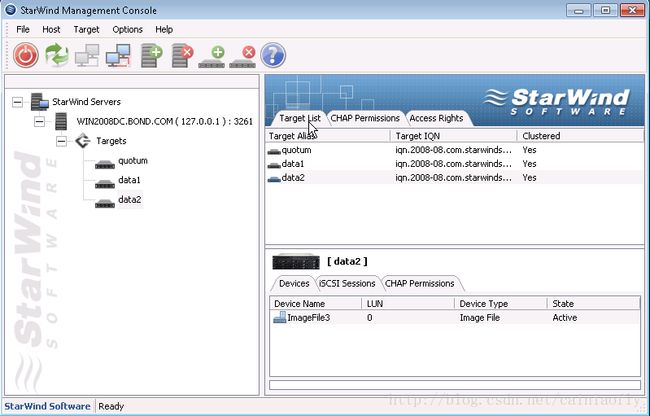Click the green Refresh arrows icon
This screenshot has height=416, width=650.
[57, 55]
